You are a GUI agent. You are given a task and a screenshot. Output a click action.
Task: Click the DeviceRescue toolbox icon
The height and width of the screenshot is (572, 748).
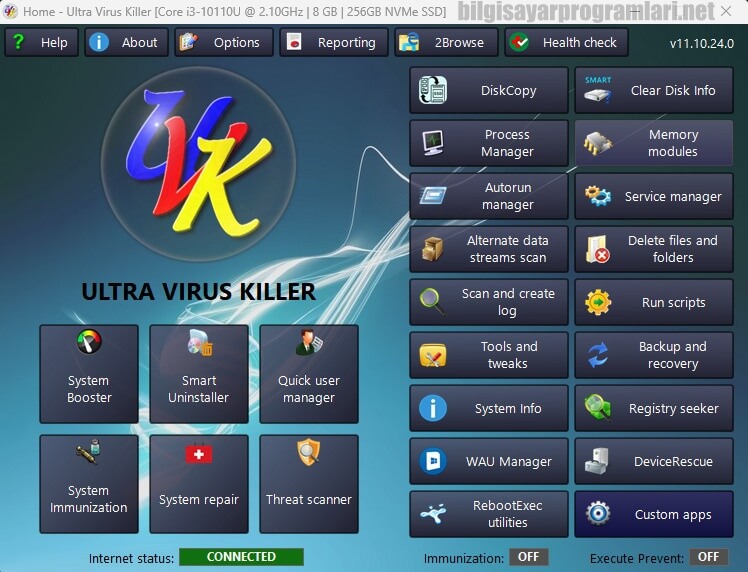coord(598,461)
